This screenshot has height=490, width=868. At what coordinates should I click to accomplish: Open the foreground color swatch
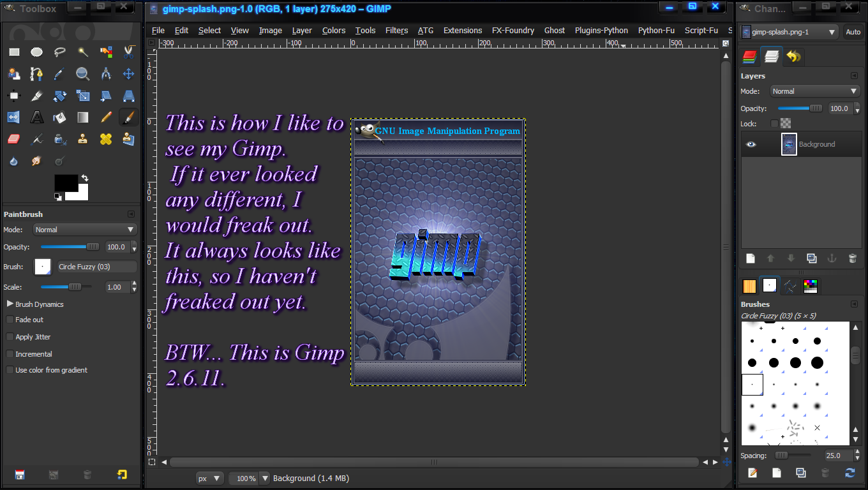coord(66,183)
